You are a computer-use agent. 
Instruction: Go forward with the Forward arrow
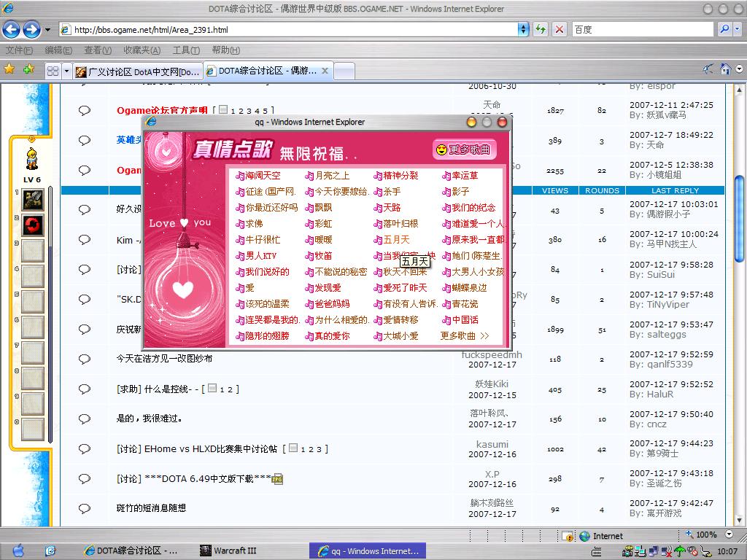31,29
